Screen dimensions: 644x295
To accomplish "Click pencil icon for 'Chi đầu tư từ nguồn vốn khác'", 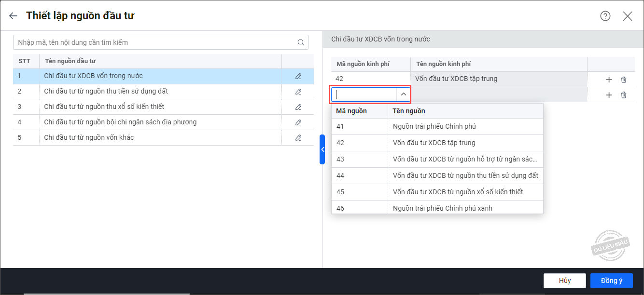I will (298, 138).
